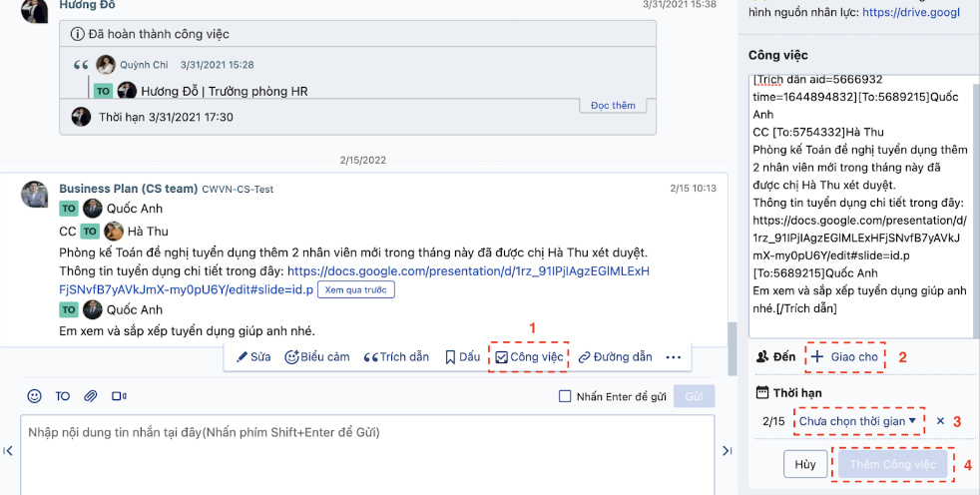Click Business Plan (CS team) sender avatar
This screenshot has width=980, height=495.
34,195
